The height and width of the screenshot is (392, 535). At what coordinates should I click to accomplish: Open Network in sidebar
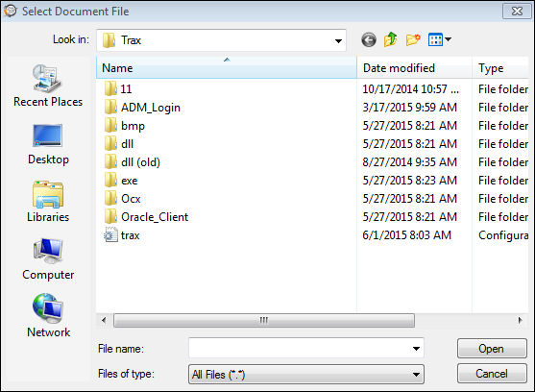pyautogui.click(x=48, y=315)
